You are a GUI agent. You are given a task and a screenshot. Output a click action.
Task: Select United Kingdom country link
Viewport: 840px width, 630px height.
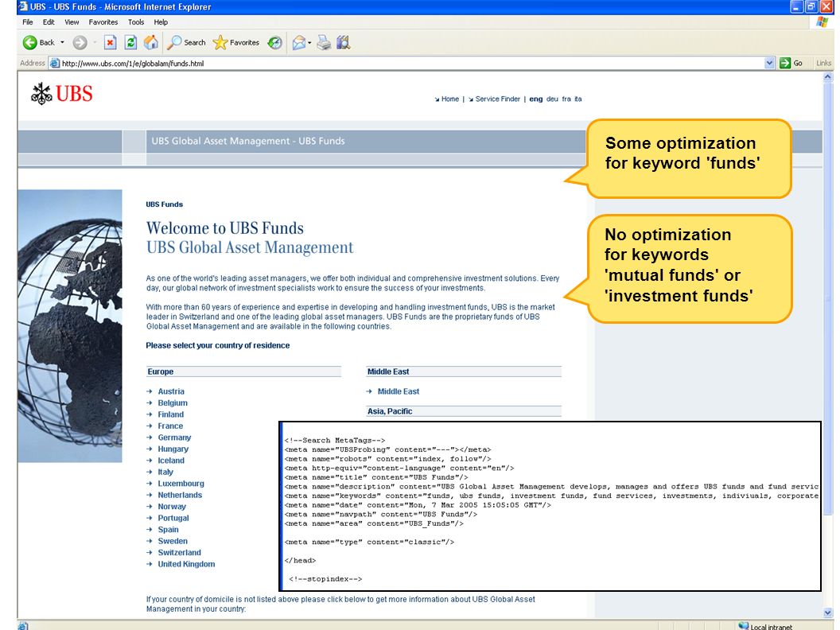(186, 564)
